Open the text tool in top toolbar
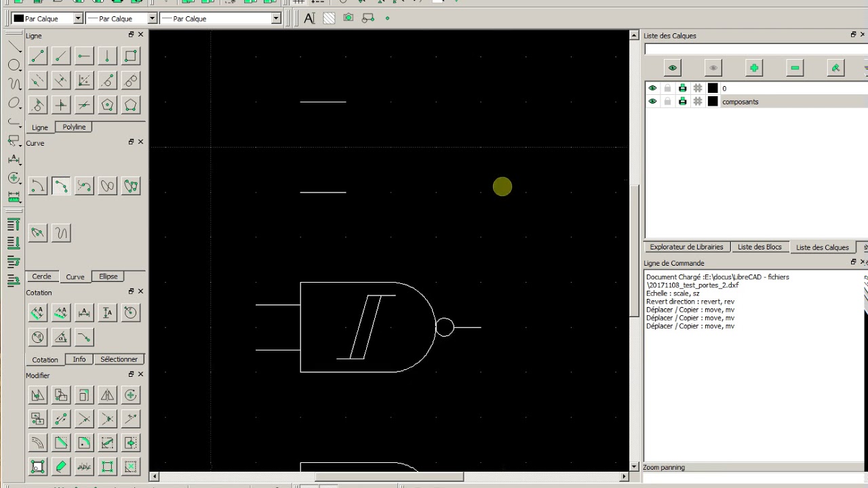Screen dimensions: 868x488 pyautogui.click(x=309, y=18)
